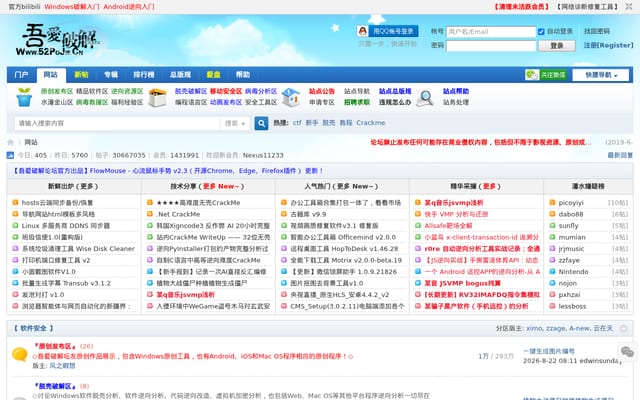Click the magnifying glass category icon

[x=425, y=97]
